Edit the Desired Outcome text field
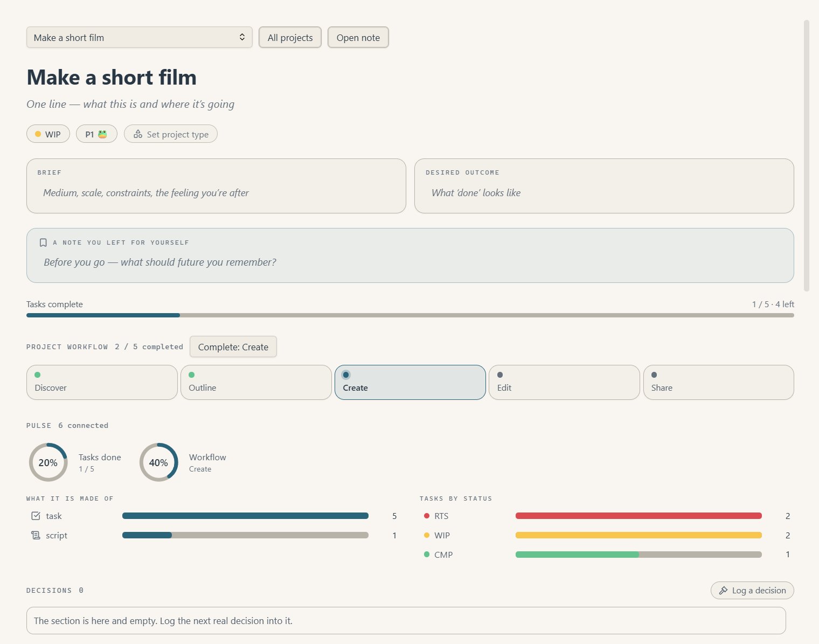The height and width of the screenshot is (644, 819). (x=604, y=193)
